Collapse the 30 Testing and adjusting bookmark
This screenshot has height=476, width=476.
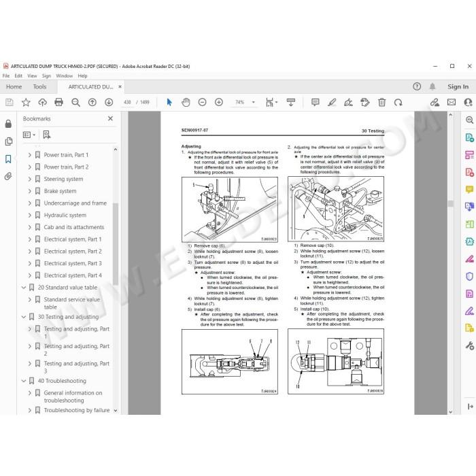[24, 317]
